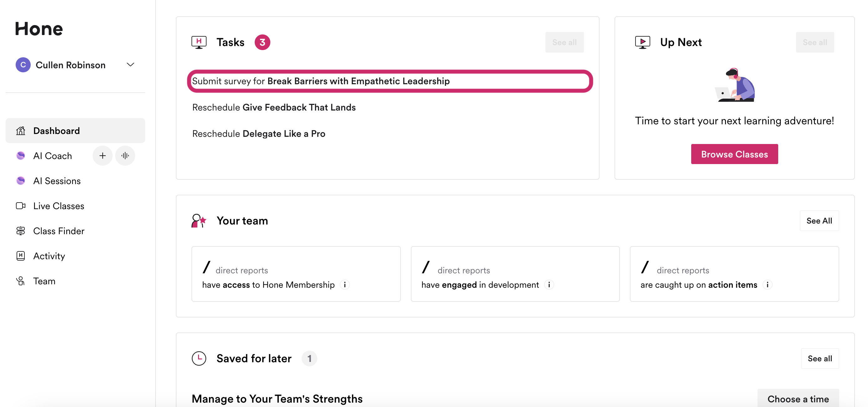Open Live Classes from the sidebar
The height and width of the screenshot is (407, 868).
tap(58, 206)
